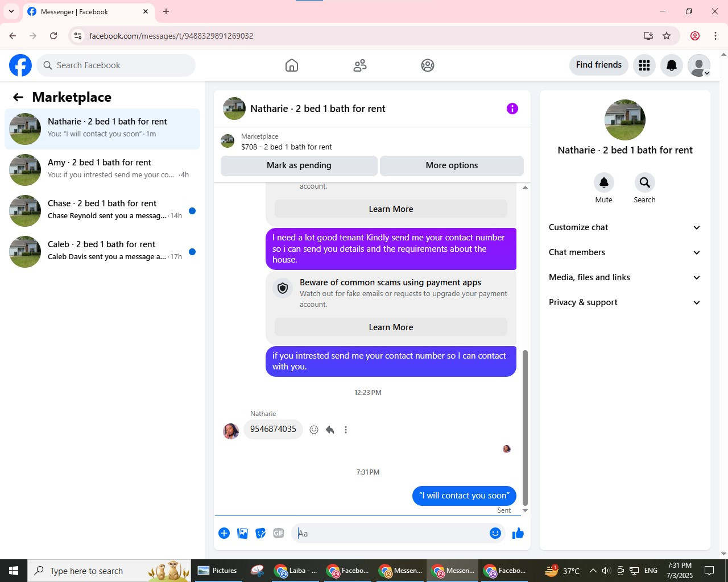Open Facebook notifications bell
This screenshot has height=582, width=728.
(672, 65)
